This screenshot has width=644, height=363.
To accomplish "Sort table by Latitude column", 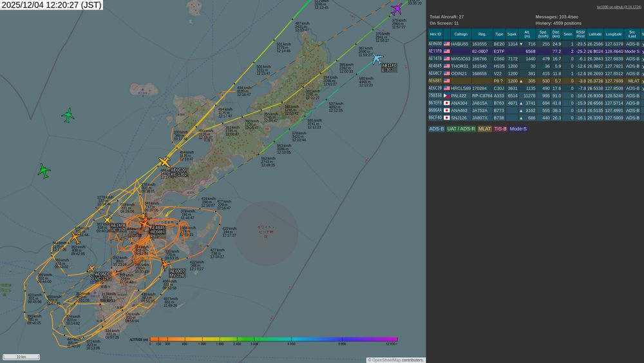I will pos(594,34).
